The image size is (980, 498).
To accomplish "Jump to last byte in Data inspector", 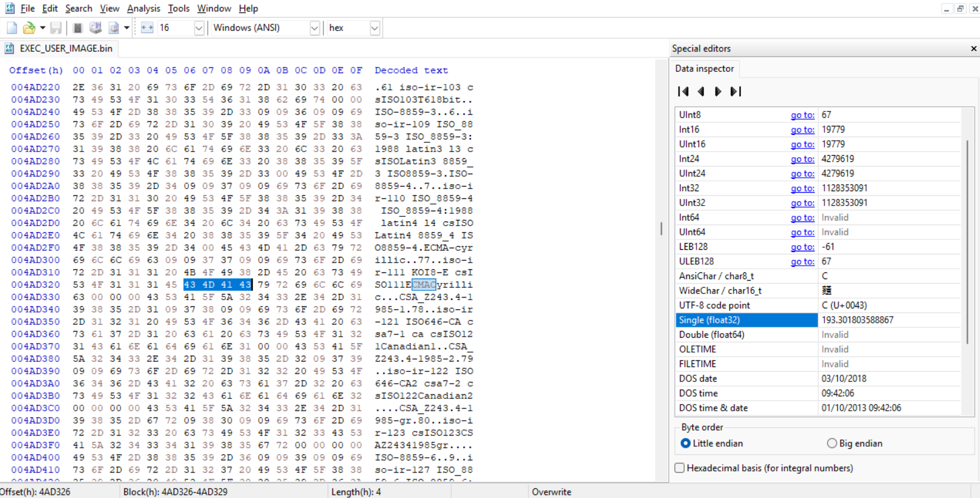I will coord(736,91).
